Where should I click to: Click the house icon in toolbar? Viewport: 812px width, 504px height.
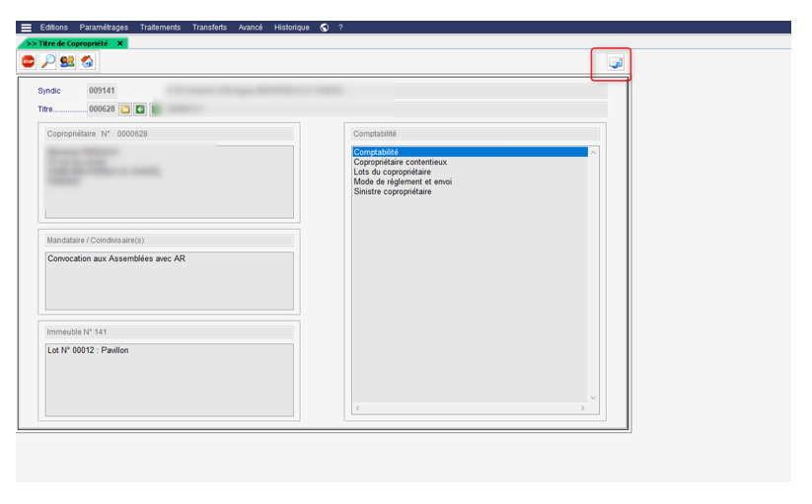[87, 61]
